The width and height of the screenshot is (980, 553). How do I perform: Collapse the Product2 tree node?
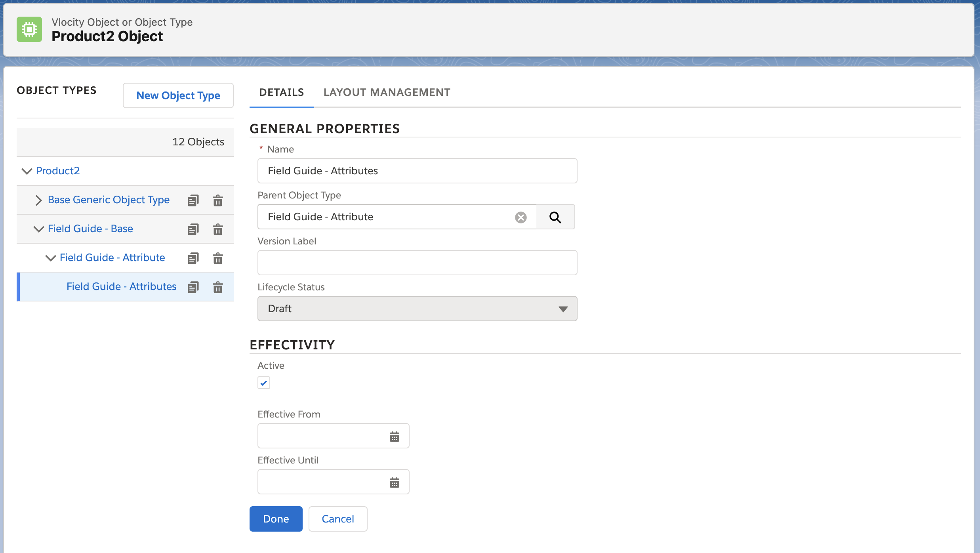coord(27,171)
